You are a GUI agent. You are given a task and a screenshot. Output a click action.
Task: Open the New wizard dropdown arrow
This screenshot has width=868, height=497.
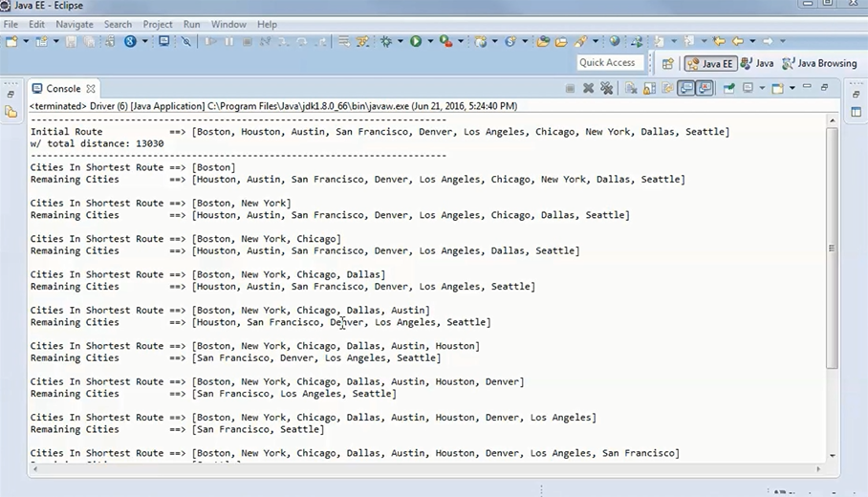tap(26, 41)
